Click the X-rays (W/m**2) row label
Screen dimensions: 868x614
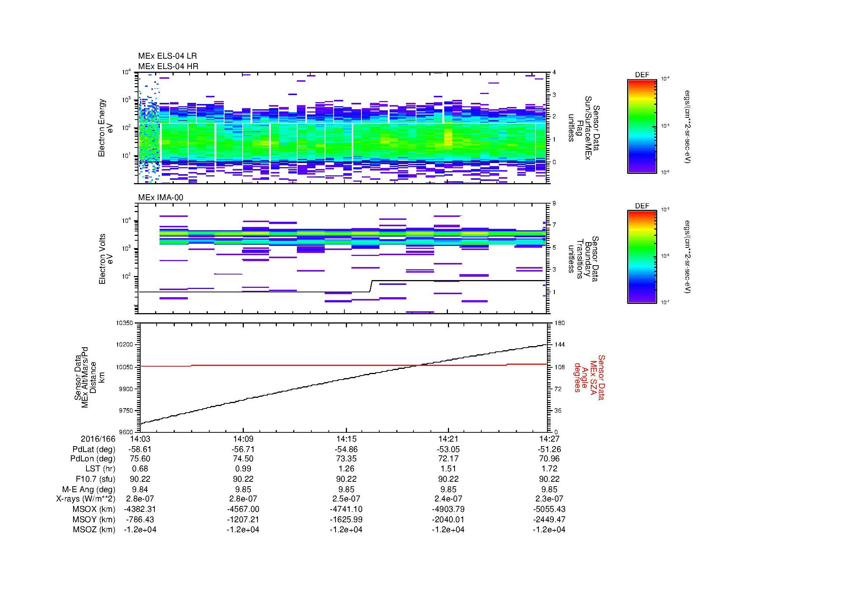85,498
